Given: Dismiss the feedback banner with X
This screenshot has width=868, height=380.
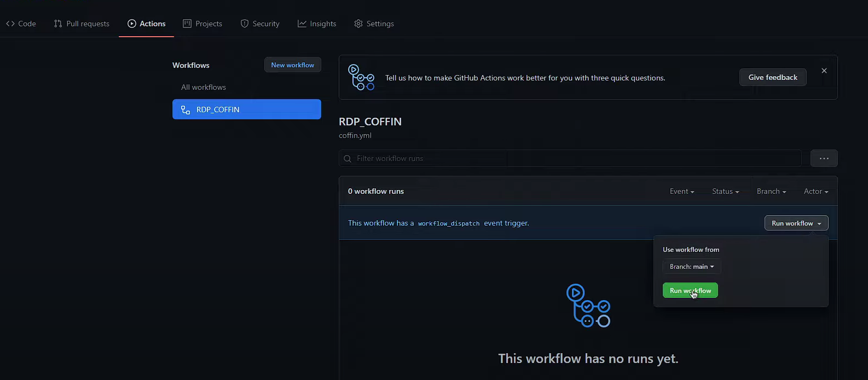Looking at the screenshot, I should 824,71.
